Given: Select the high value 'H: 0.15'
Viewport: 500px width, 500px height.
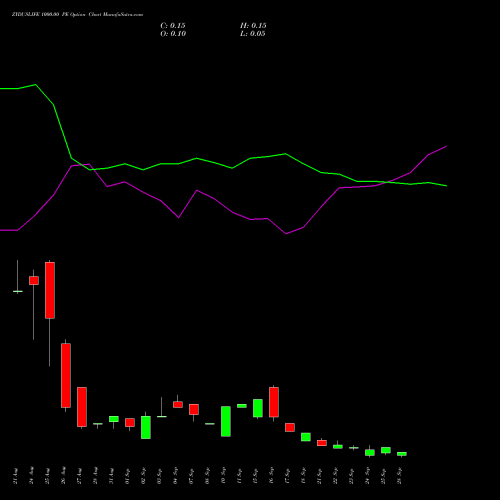Looking at the screenshot, I should [253, 26].
